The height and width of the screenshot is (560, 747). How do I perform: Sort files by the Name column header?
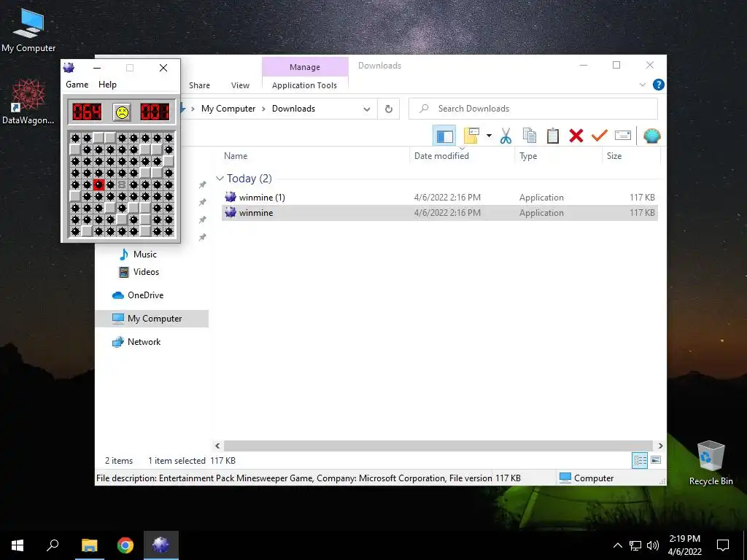[236, 156]
